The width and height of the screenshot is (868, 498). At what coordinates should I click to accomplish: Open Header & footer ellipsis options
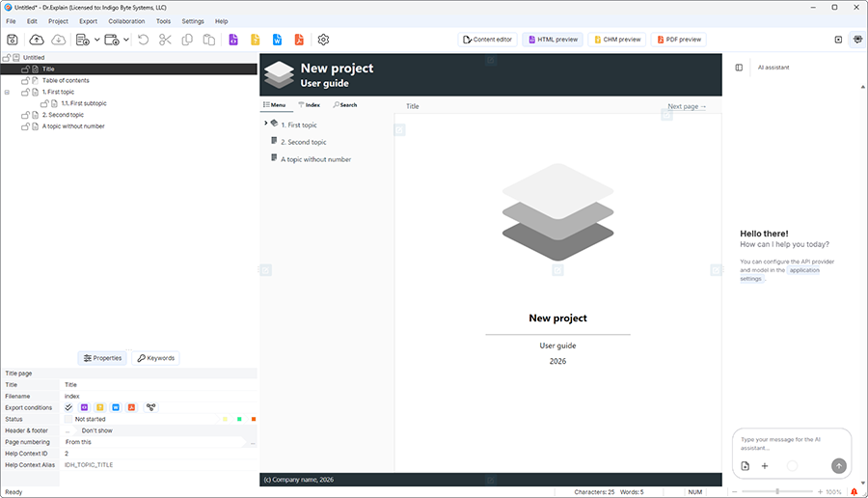tap(68, 430)
